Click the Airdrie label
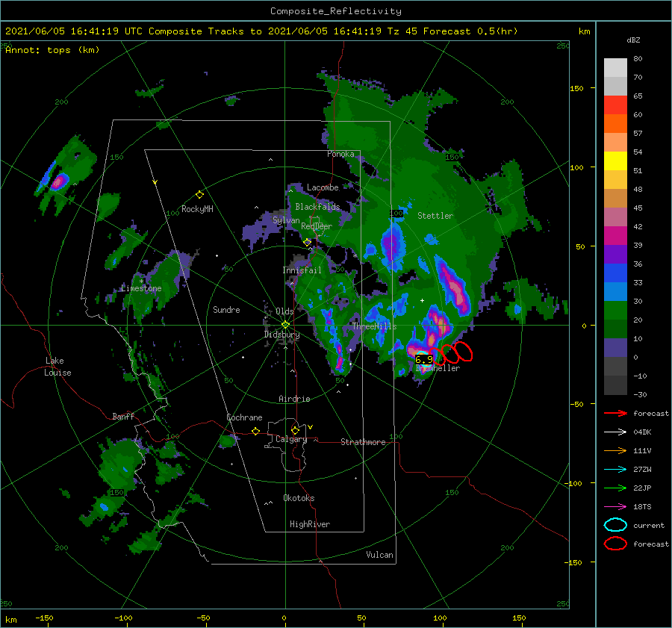Screen dimensions: 672x628 [294, 399]
